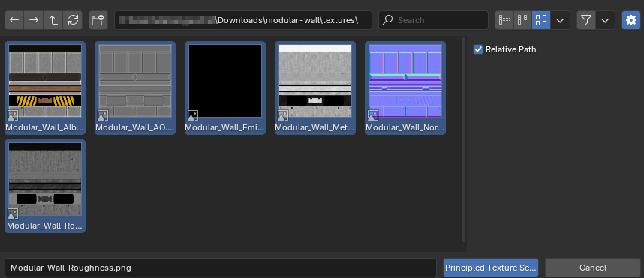
Task: Toggle the file filter button
Action: (x=586, y=20)
